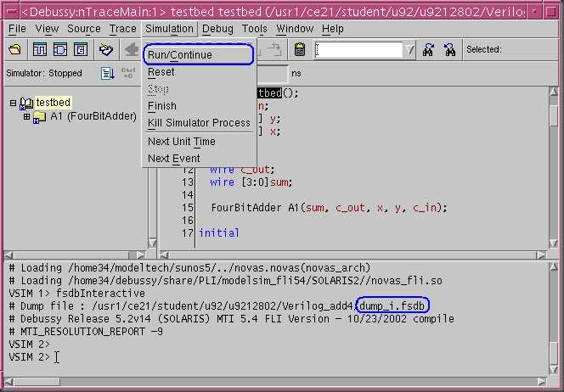Open the Tools menu
The image size is (564, 392).
click(x=255, y=28)
